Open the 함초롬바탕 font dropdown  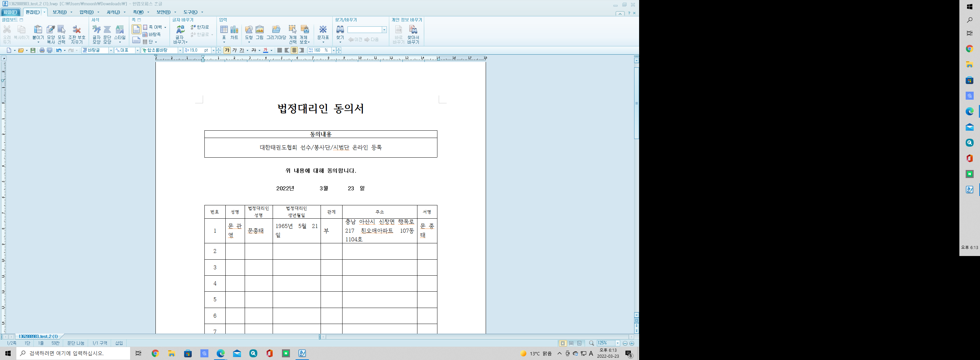click(x=180, y=50)
